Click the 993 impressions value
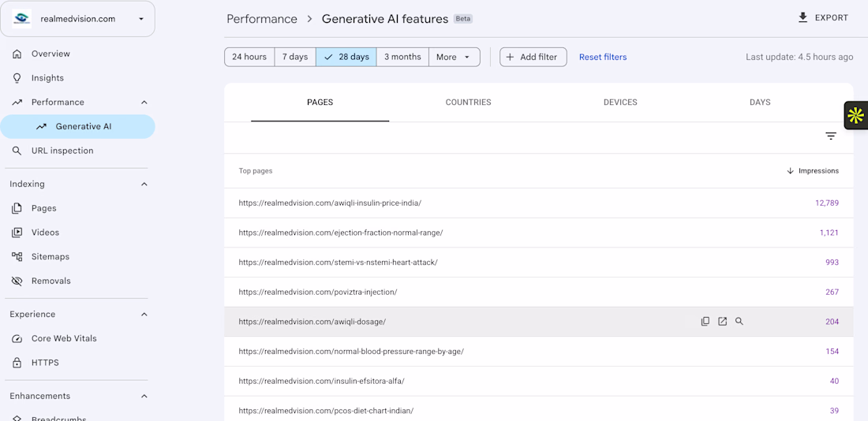Viewport: 868px width, 421px height. click(832, 263)
